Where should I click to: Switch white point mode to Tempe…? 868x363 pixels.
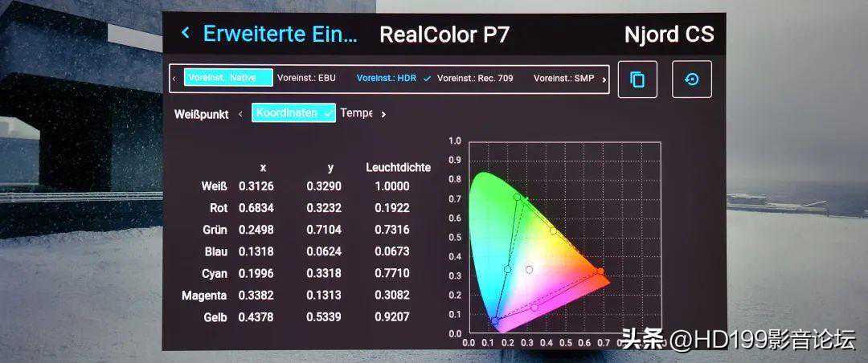tap(355, 113)
